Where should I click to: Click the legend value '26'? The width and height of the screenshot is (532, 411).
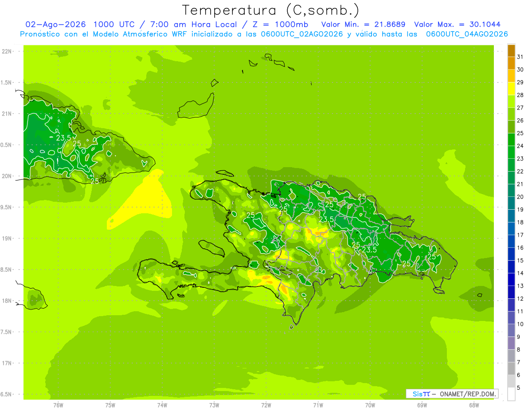click(520, 121)
